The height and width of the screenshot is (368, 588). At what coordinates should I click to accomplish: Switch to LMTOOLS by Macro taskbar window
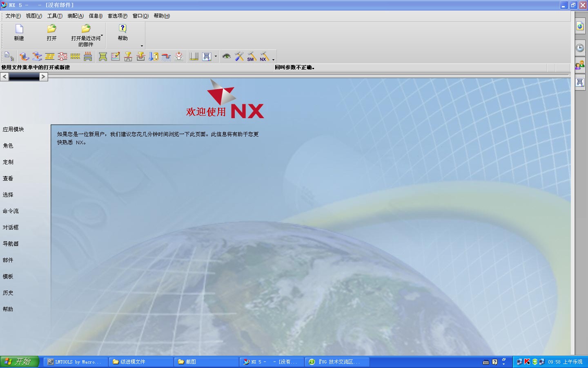tap(76, 362)
